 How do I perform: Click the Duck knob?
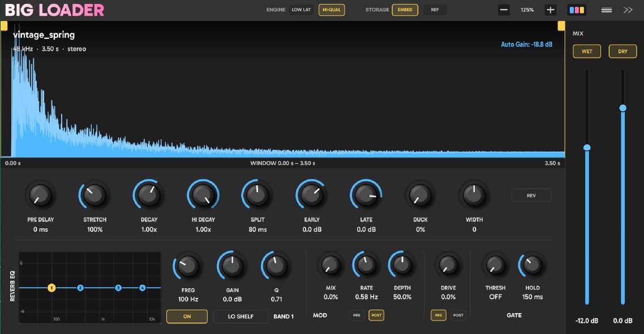click(x=420, y=195)
